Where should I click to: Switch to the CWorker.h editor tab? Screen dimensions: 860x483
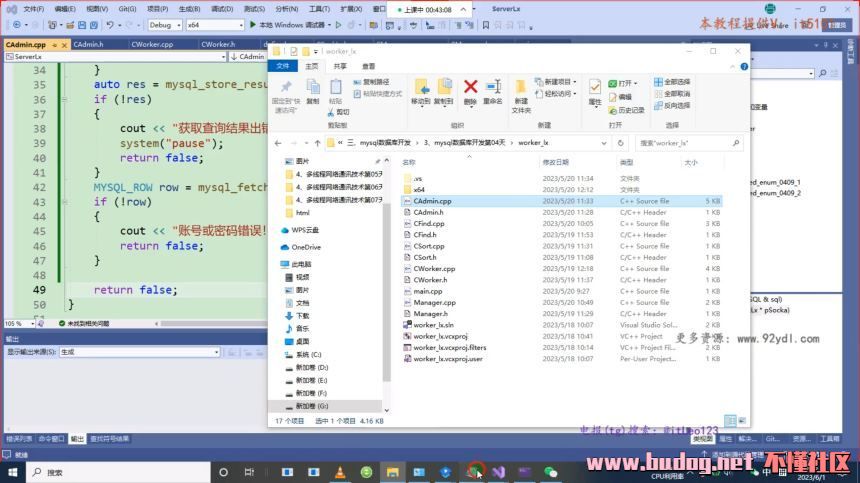[x=218, y=44]
